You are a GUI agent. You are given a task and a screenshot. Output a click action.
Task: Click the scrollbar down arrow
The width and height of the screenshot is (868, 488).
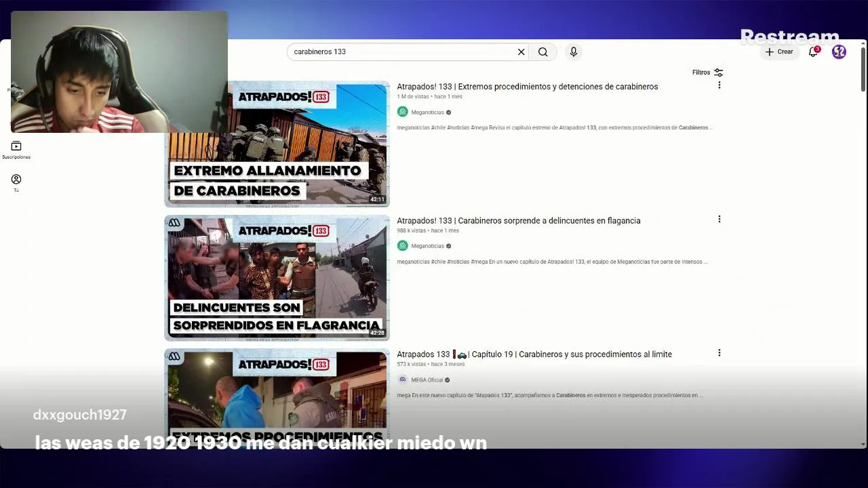tap(863, 444)
